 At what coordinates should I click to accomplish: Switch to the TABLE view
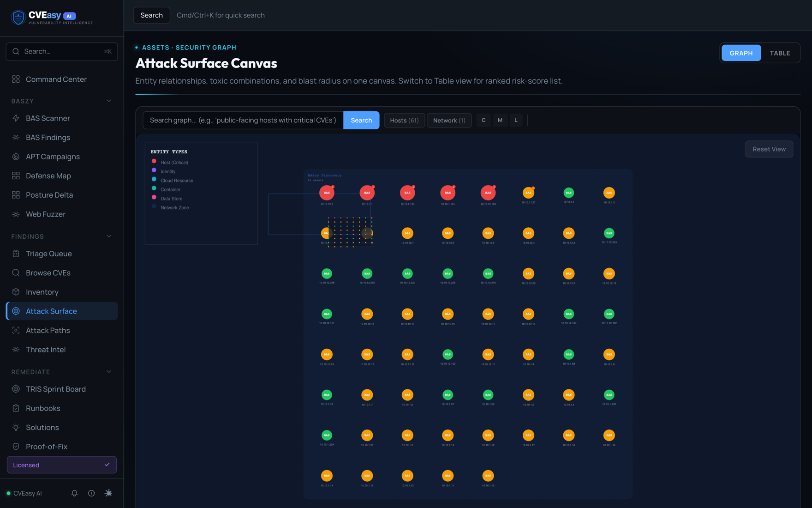780,53
